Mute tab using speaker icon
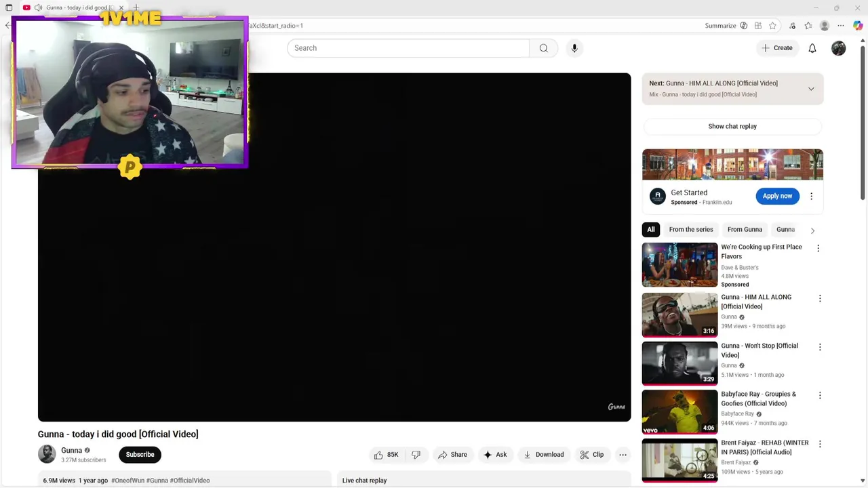 38,7
